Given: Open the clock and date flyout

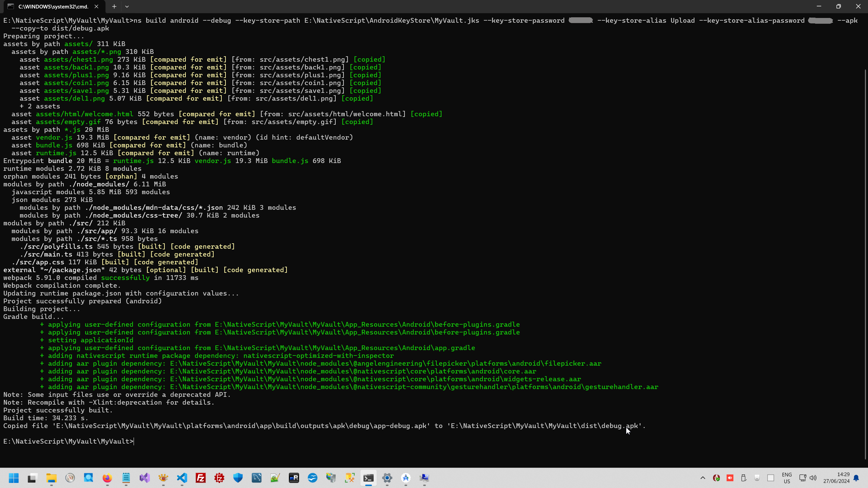Looking at the screenshot, I should click(836, 478).
